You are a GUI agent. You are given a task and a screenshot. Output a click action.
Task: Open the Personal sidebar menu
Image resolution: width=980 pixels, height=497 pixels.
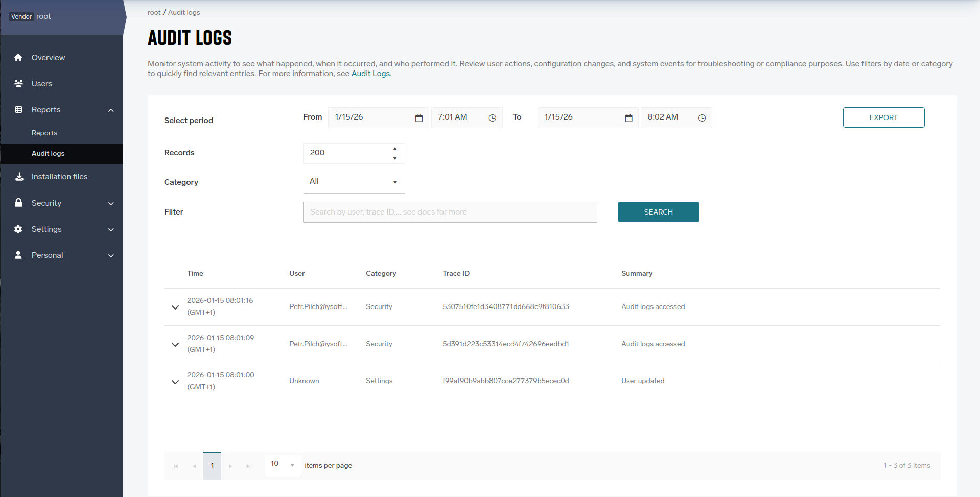click(111, 256)
